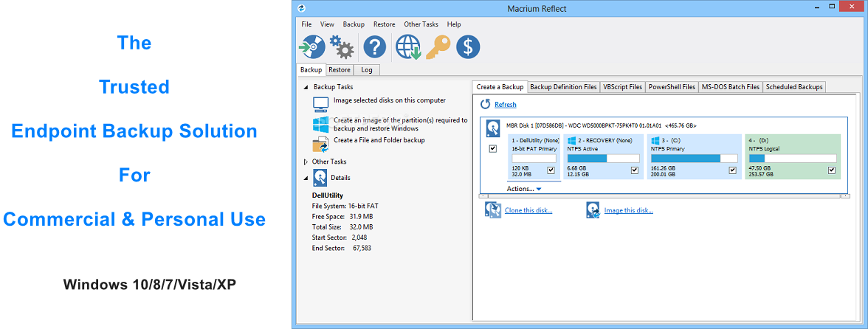Screen dimensions: 868x329
Task: Expand the Other Tasks section
Action: click(x=305, y=162)
